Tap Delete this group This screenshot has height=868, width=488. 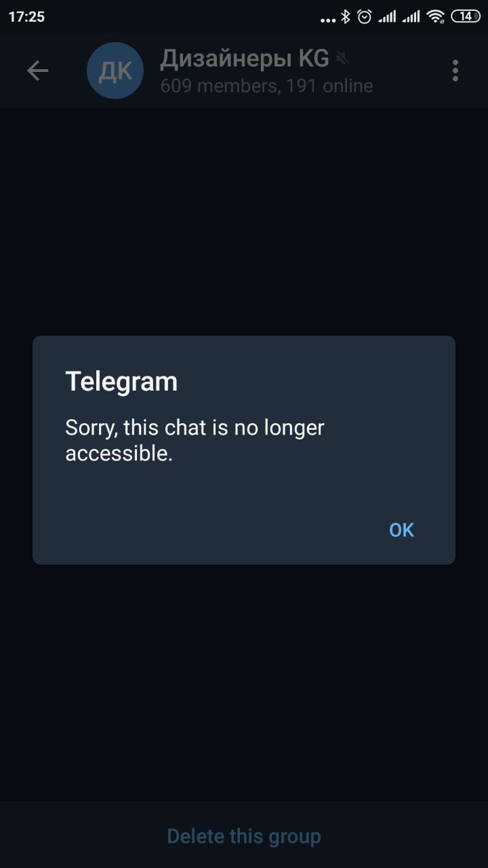[x=244, y=836]
